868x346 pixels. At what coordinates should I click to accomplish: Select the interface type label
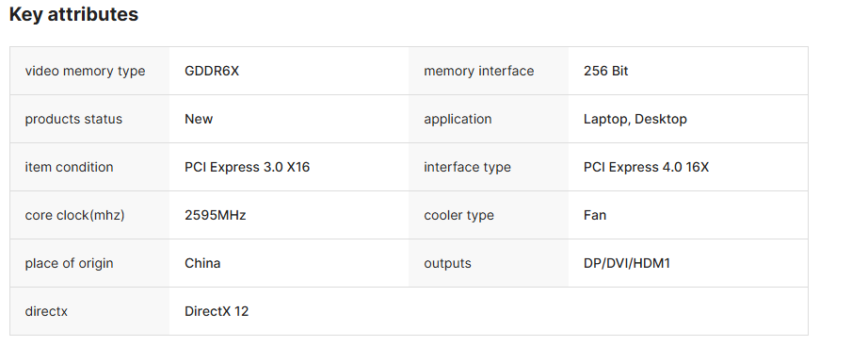[x=467, y=167]
